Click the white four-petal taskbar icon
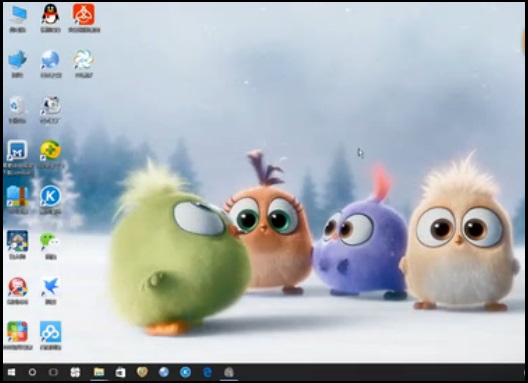This screenshot has height=383, width=528. click(75, 372)
